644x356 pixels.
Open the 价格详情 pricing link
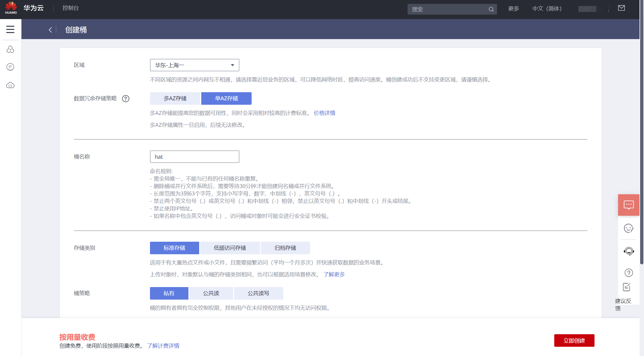[324, 113]
